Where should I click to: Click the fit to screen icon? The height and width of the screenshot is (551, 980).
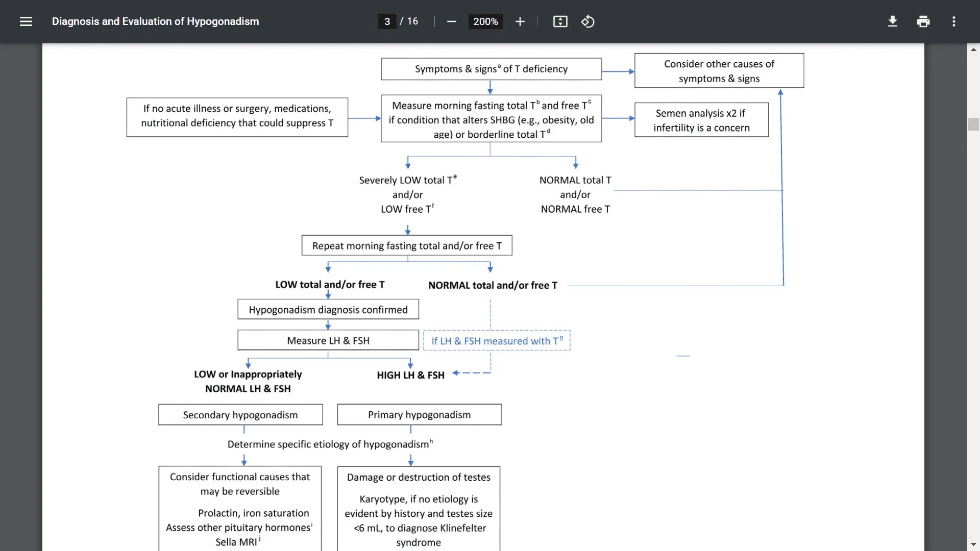(x=560, y=21)
